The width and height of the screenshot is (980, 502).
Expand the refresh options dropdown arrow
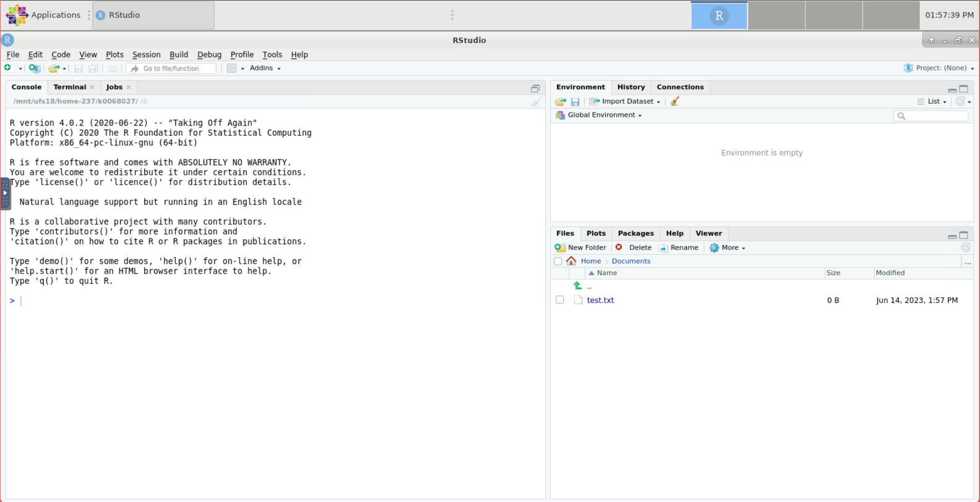point(970,102)
